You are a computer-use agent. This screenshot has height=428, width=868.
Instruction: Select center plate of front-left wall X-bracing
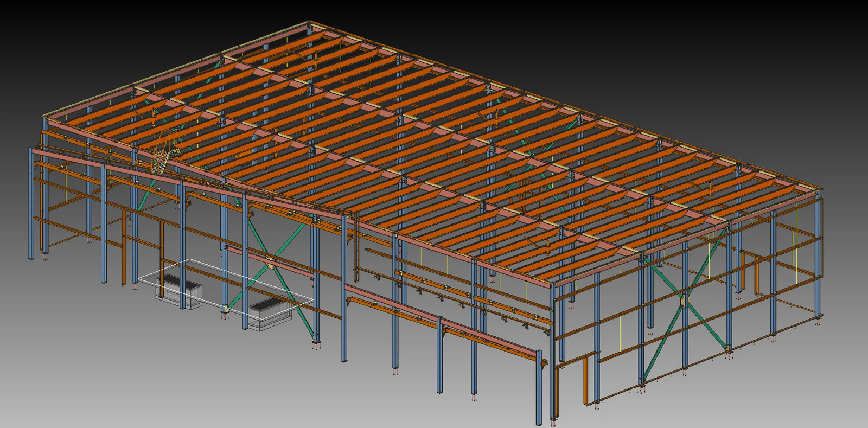tap(270, 264)
